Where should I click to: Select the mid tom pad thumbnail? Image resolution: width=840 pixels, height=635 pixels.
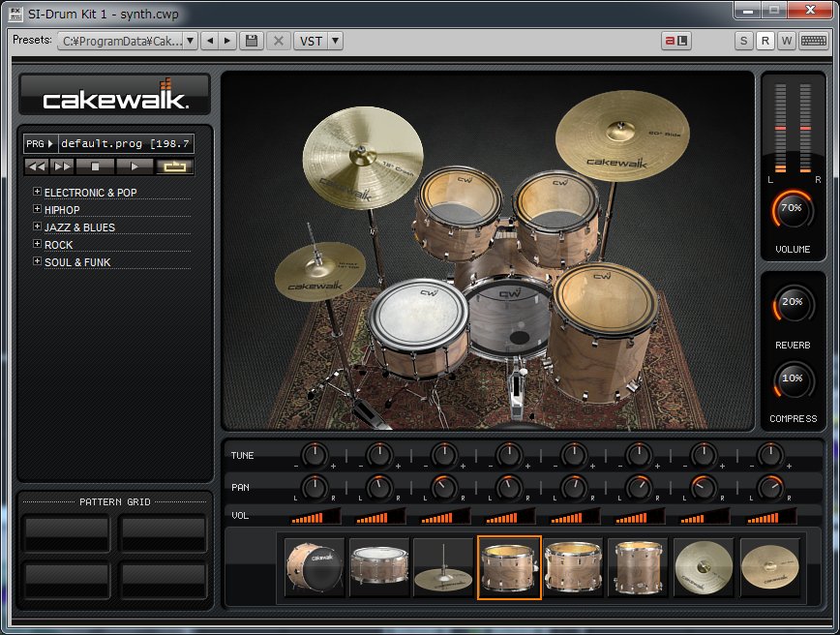[x=574, y=567]
